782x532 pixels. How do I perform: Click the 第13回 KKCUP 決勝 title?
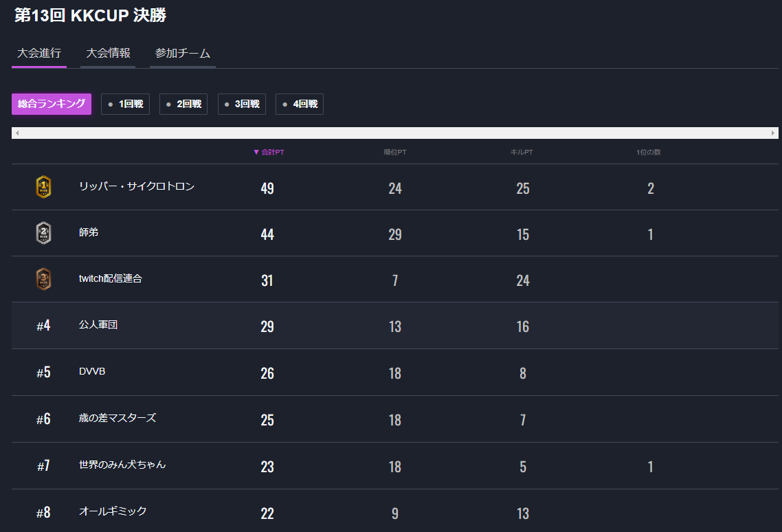click(x=90, y=15)
